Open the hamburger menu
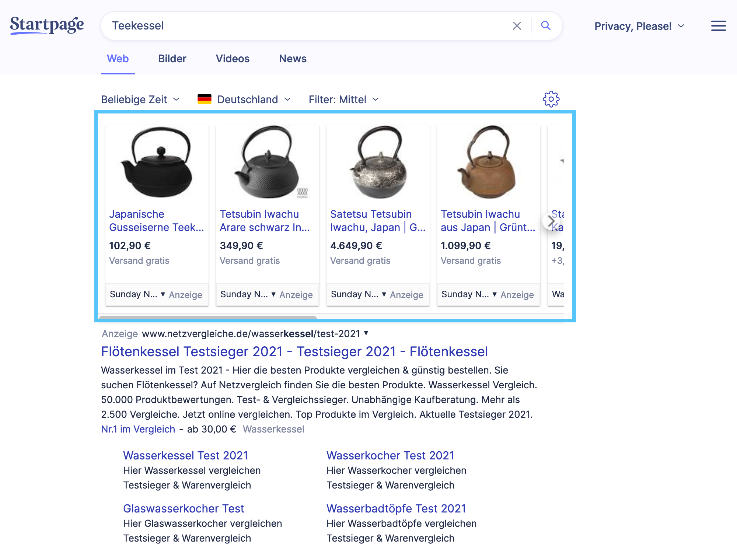Screen dimensions: 737x560 pyautogui.click(x=718, y=26)
